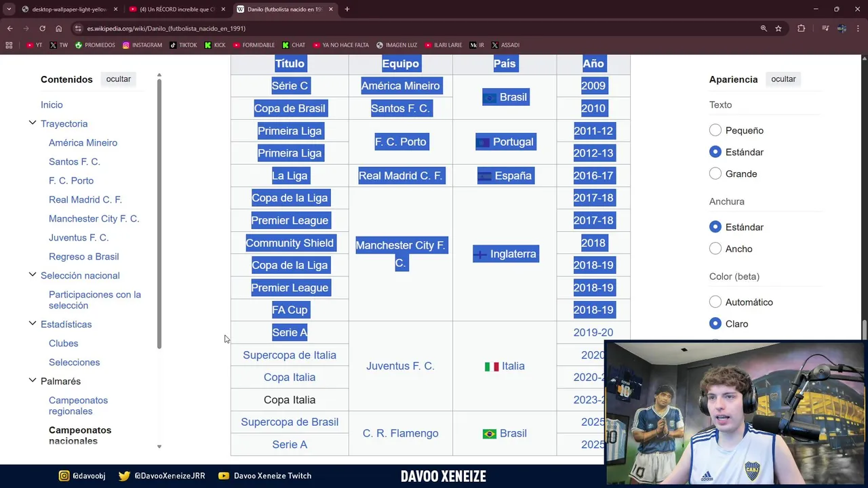Select Ancho page width
Viewport: 868px width, 488px height.
(x=715, y=249)
